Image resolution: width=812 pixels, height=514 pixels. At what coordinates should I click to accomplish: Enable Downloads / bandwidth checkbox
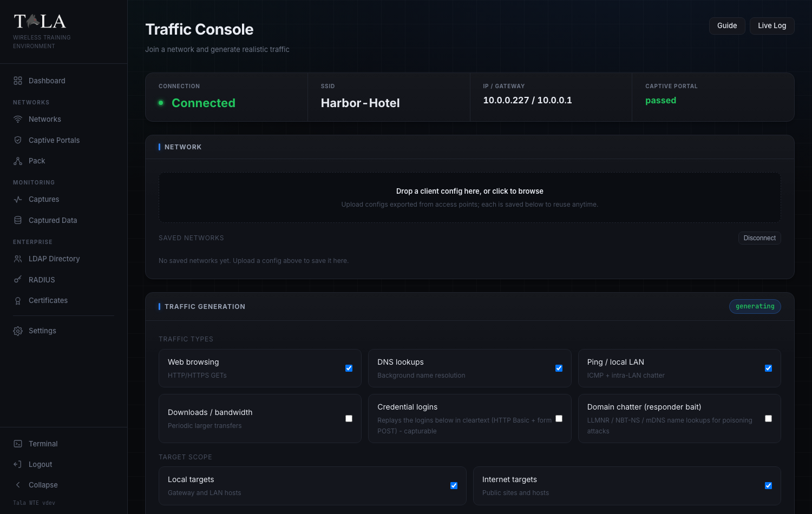tap(349, 419)
